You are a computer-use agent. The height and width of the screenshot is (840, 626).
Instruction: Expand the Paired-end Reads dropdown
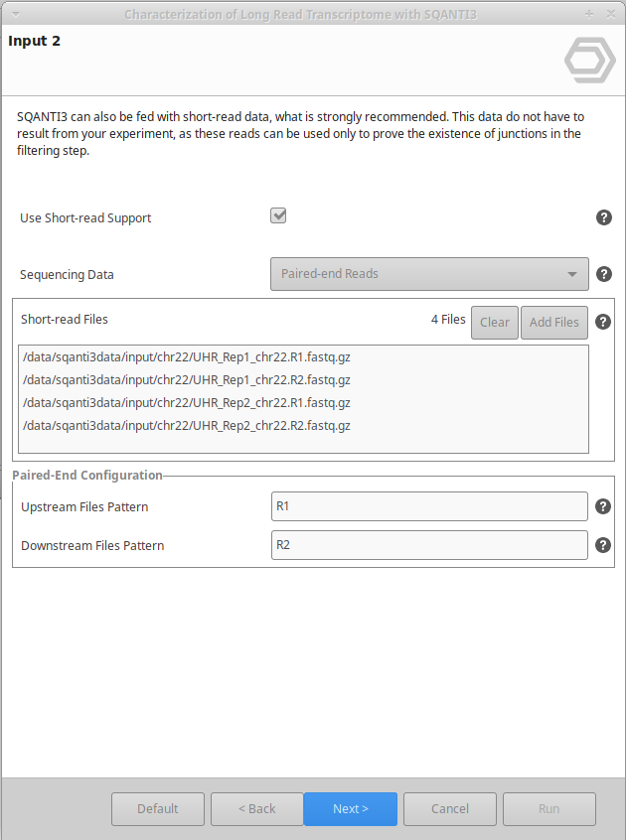[429, 274]
